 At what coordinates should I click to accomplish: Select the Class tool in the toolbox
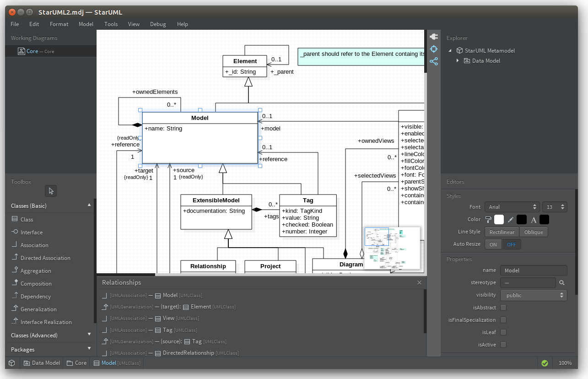(x=25, y=219)
